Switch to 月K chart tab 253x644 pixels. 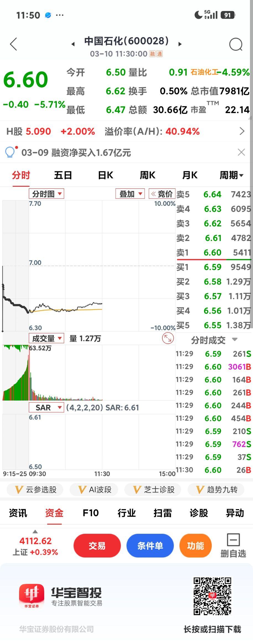tap(190, 175)
